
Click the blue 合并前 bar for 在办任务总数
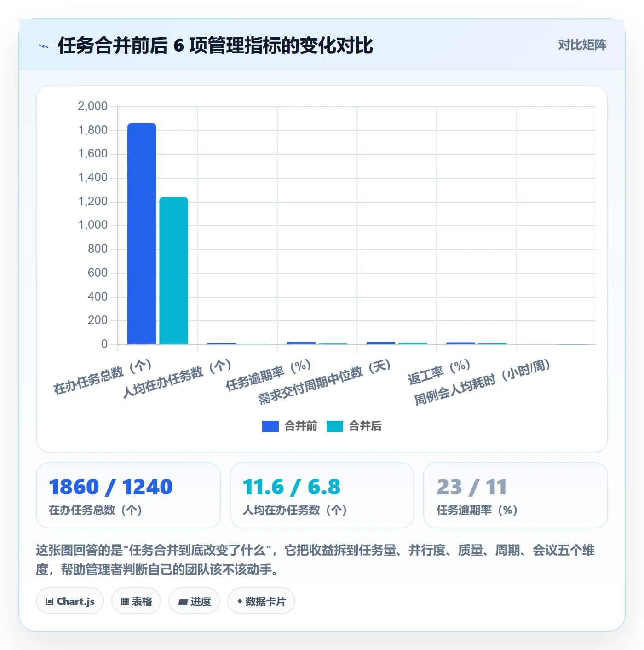click(x=142, y=234)
